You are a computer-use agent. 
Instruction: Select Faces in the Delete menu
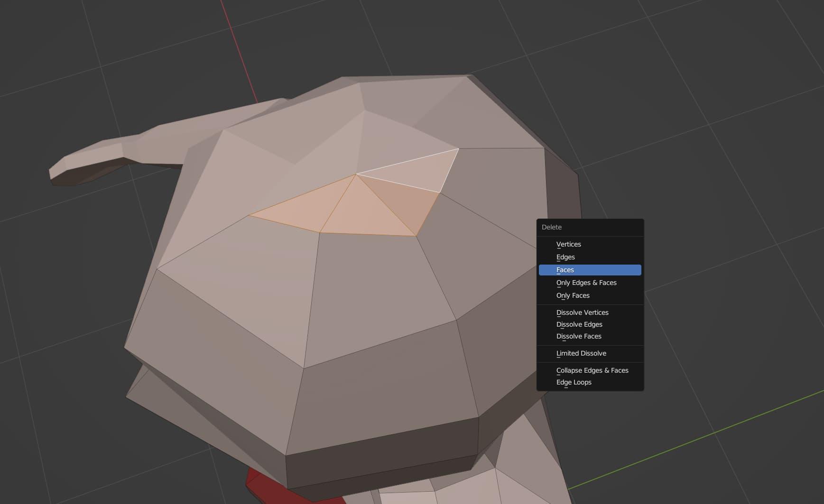click(x=590, y=270)
